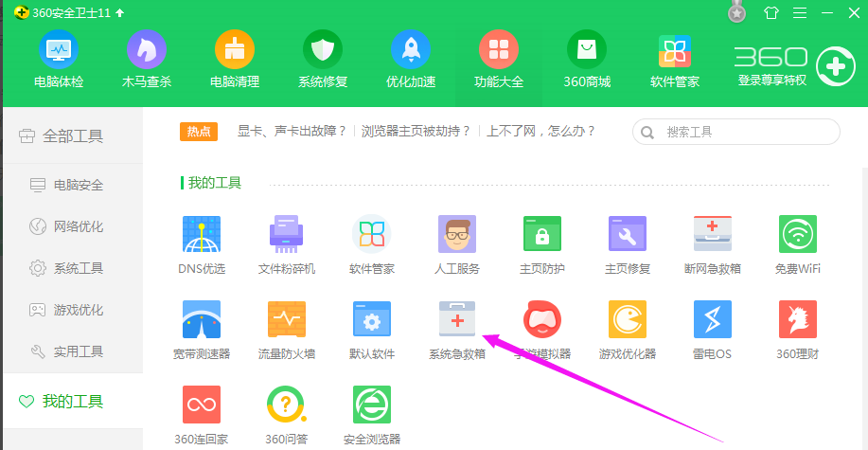Image resolution: width=868 pixels, height=450 pixels.
Task: Open the 360问答 tool
Action: (286, 416)
